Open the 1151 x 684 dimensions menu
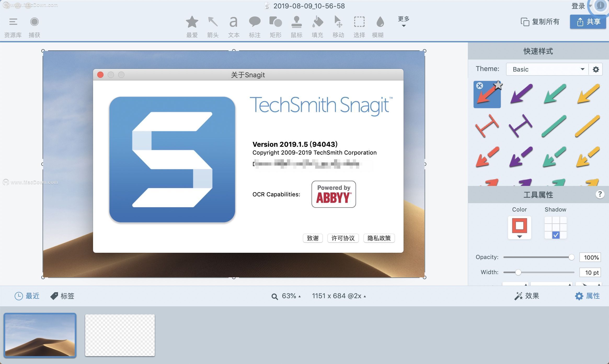 pos(339,296)
